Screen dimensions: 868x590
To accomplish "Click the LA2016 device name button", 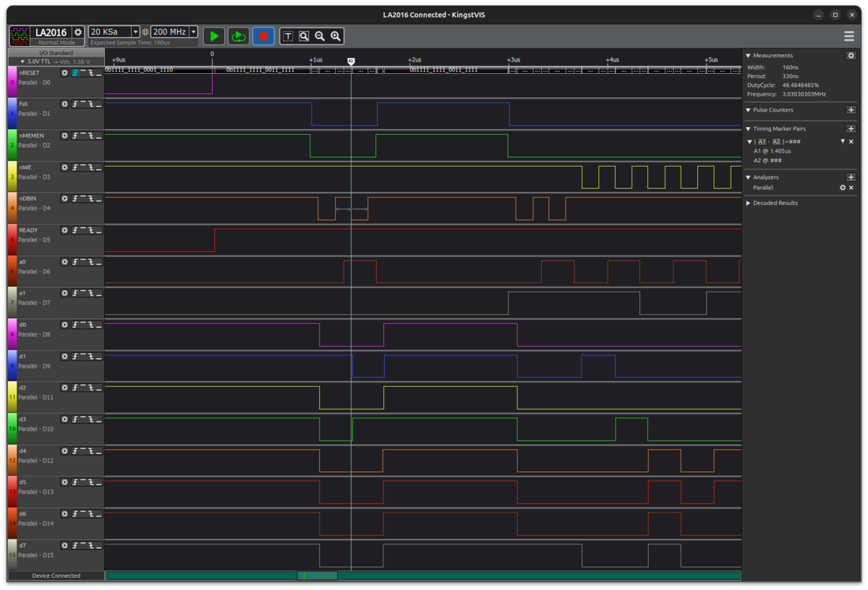I will [51, 33].
